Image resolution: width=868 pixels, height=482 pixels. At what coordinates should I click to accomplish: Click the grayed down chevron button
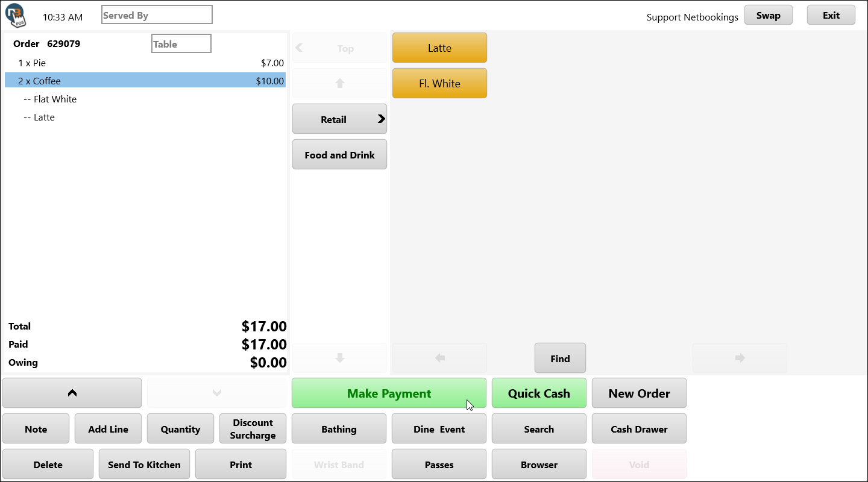click(x=217, y=393)
